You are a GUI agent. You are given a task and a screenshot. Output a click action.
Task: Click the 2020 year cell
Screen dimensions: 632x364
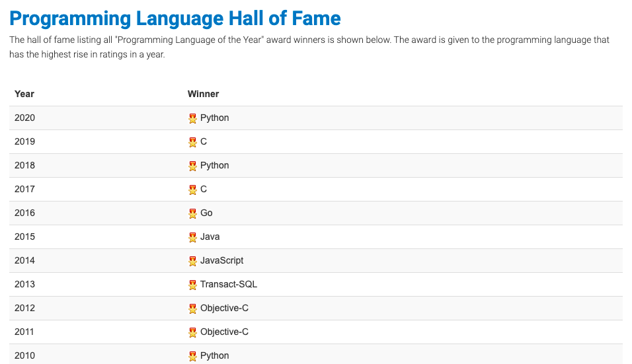point(24,118)
